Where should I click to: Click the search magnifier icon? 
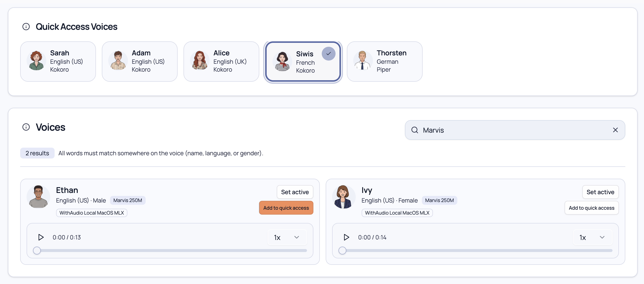click(414, 130)
